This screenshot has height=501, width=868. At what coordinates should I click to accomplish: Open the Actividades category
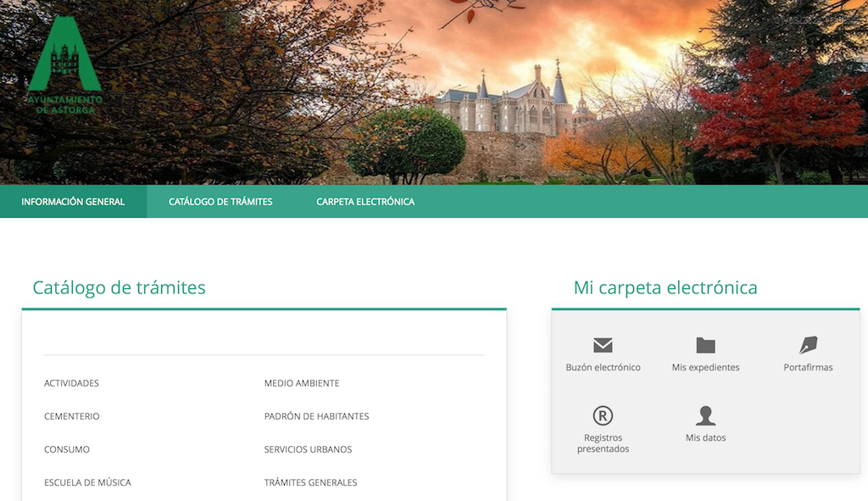click(x=71, y=383)
